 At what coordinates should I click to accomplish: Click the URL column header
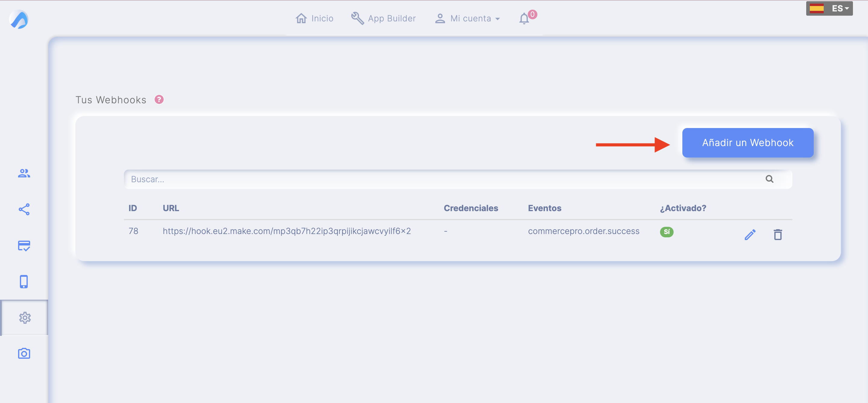pyautogui.click(x=171, y=208)
